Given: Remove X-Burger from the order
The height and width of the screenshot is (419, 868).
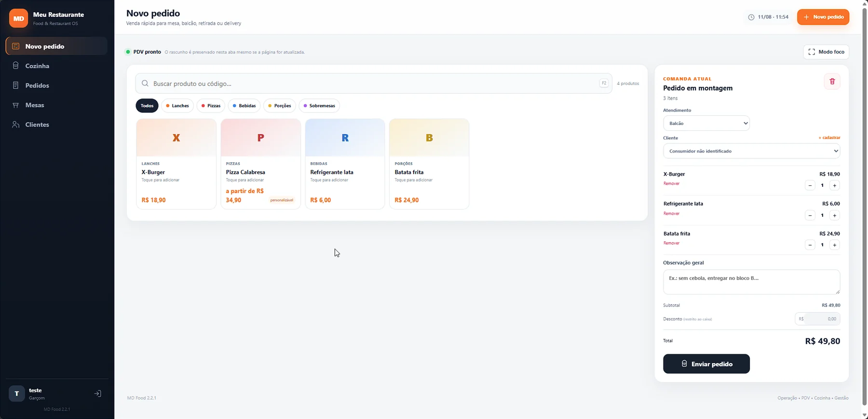Looking at the screenshot, I should coord(671,183).
